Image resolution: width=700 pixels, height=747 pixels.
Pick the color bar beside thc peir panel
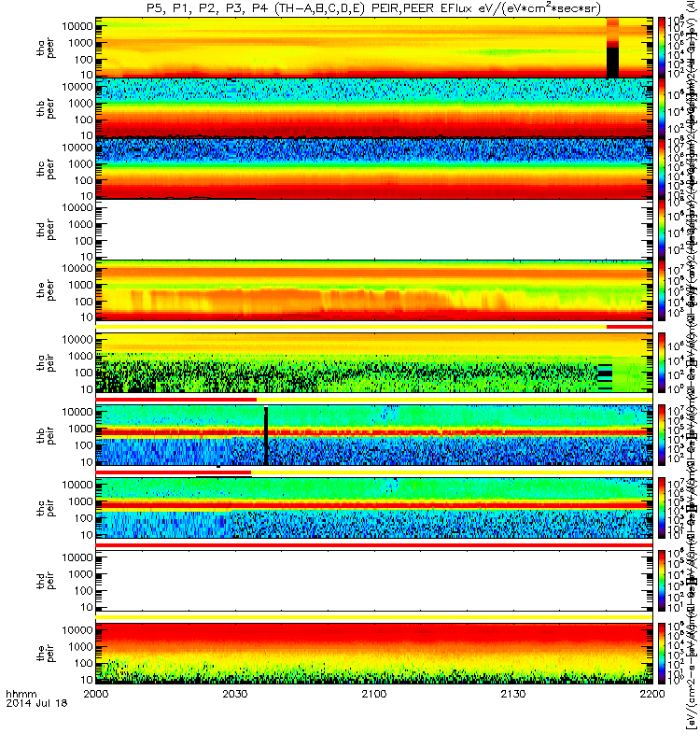coord(662,508)
